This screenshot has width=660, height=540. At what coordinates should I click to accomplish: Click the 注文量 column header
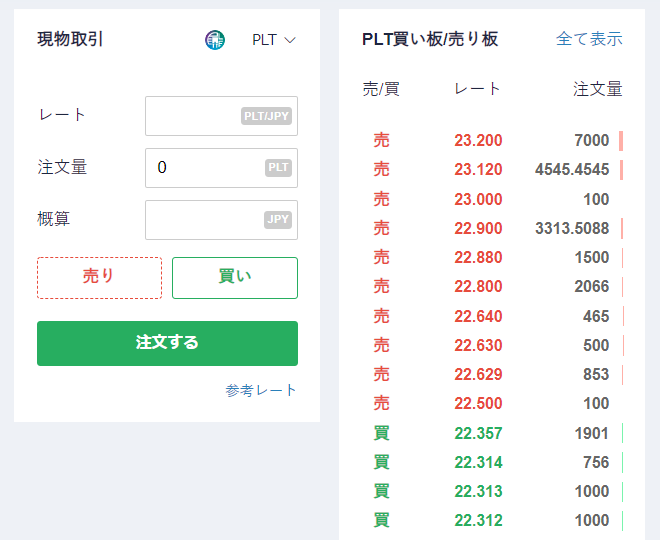tap(598, 89)
